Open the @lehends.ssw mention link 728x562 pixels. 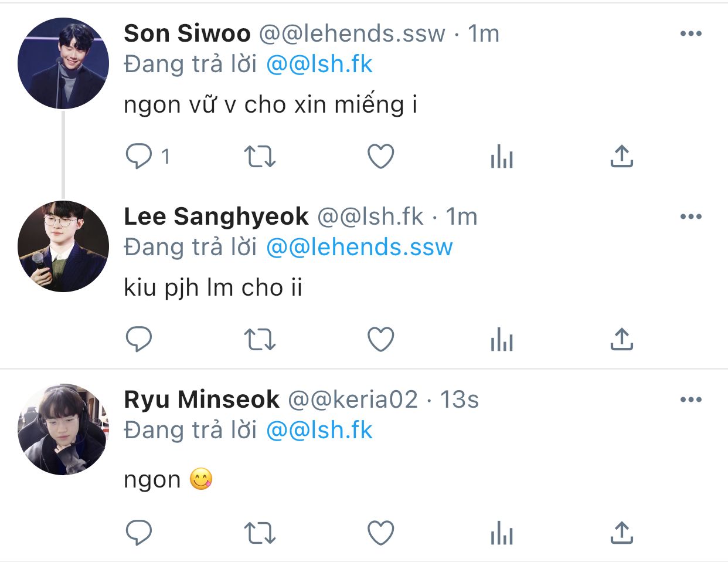click(x=359, y=248)
